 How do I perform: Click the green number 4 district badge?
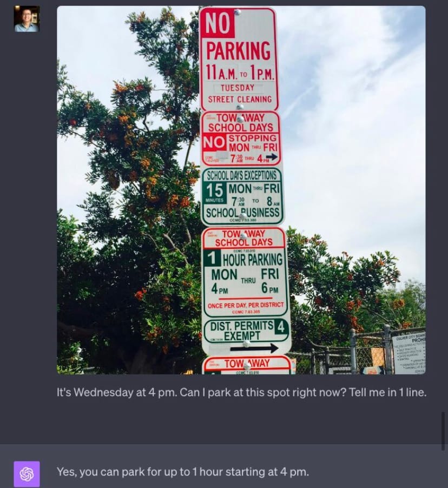pyautogui.click(x=281, y=327)
